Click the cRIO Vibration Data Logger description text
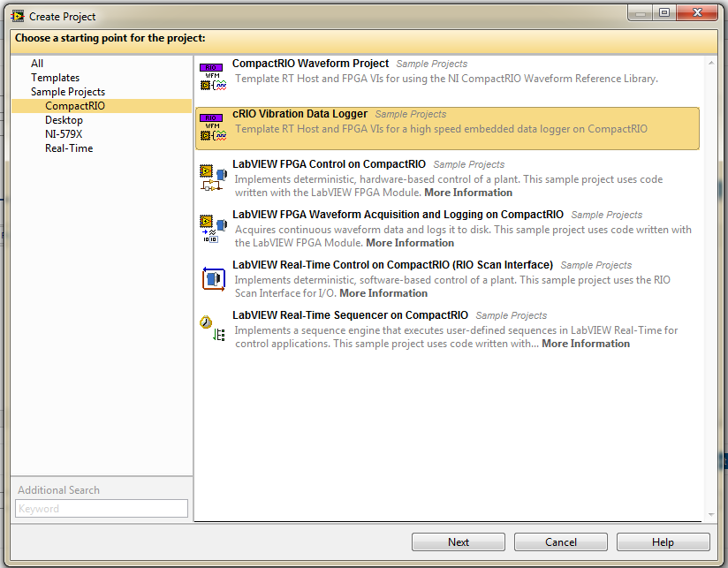The image size is (728, 568). tap(441, 129)
